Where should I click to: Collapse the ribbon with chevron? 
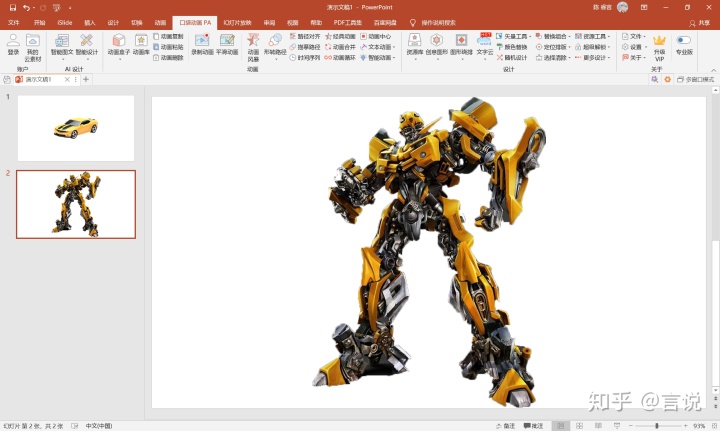[714, 70]
